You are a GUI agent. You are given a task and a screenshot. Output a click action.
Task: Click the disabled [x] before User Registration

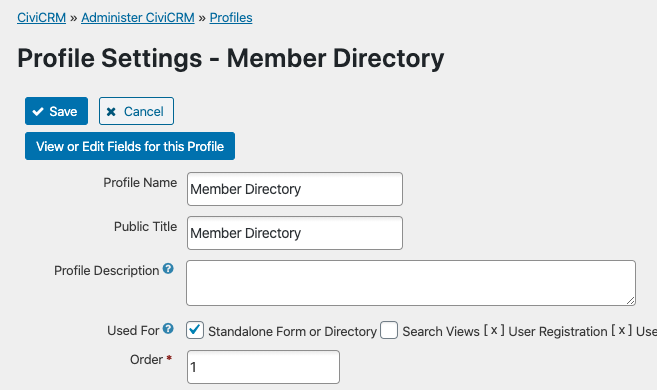[494, 331]
